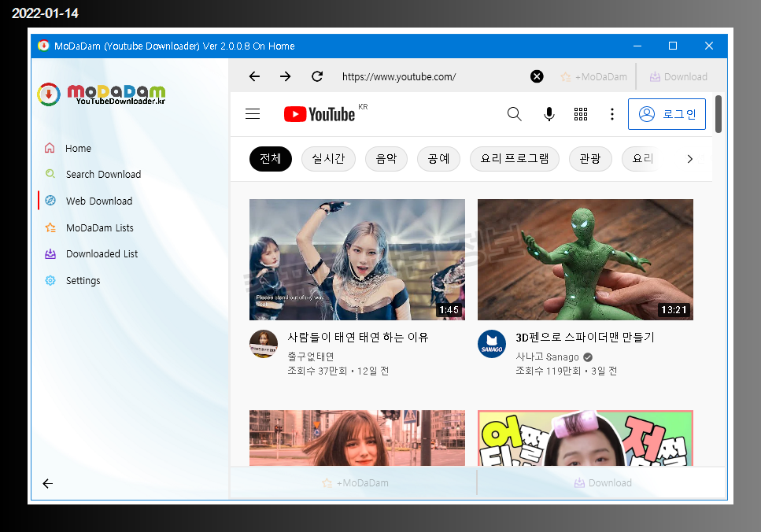Reload the YouTube page
The image size is (761, 532).
point(317,76)
